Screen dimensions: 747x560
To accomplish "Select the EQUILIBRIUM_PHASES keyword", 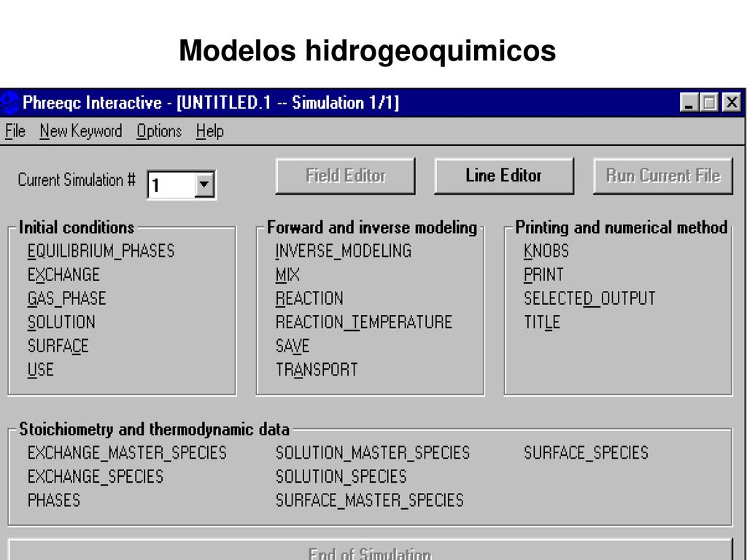I will (101, 251).
